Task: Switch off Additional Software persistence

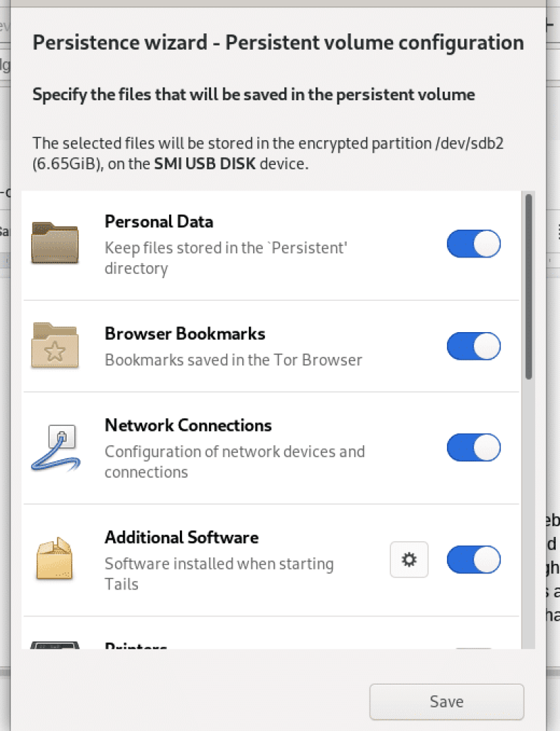Action: (473, 560)
